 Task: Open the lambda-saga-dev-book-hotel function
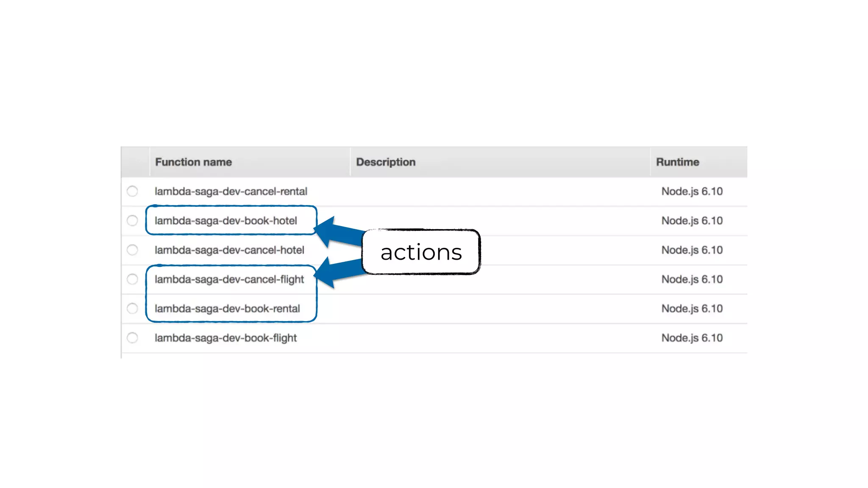225,221
